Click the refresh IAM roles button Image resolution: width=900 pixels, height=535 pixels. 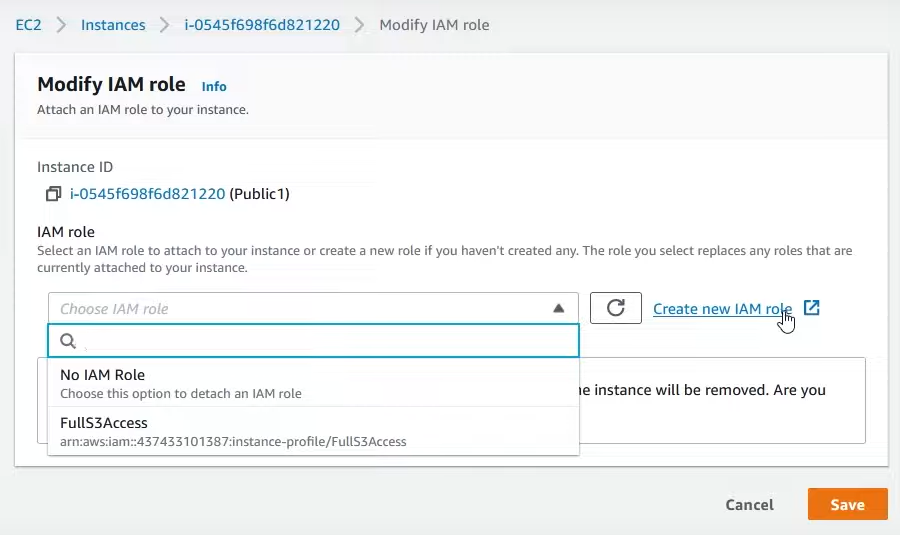(615, 308)
